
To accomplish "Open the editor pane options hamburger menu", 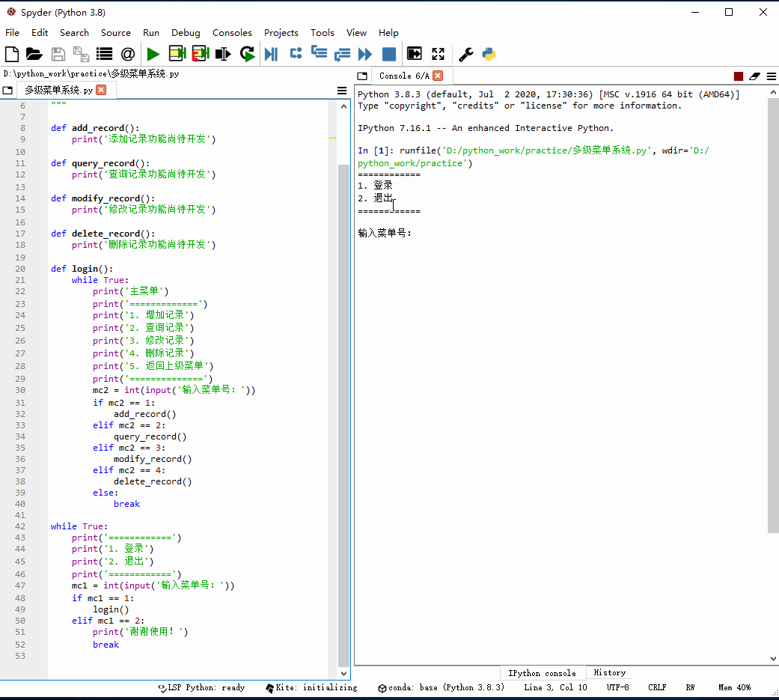I will (342, 91).
